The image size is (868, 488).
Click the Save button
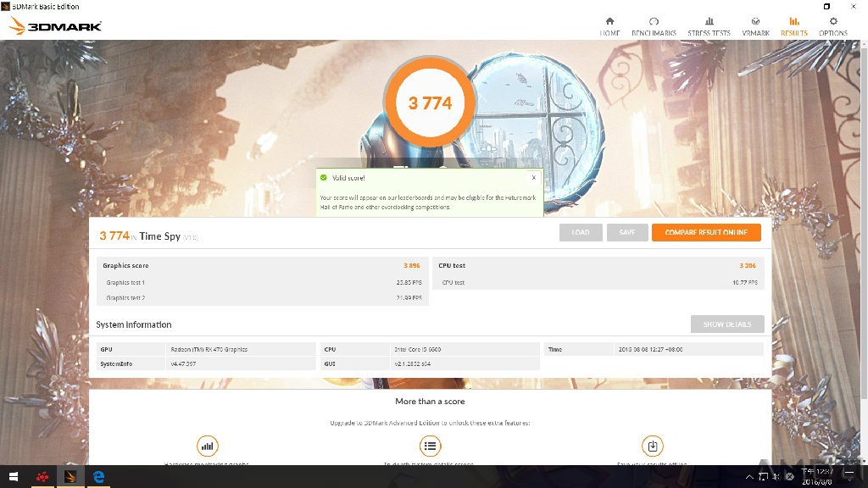point(627,232)
